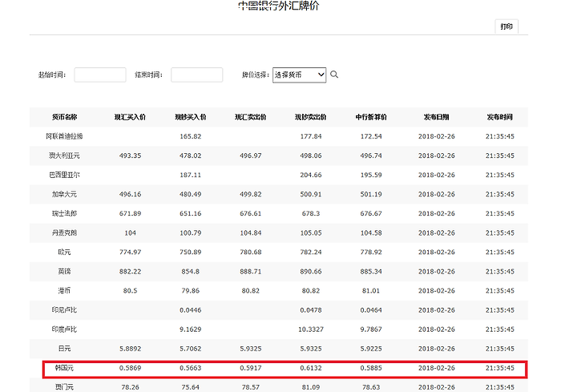Screen dimensions: 577x392
Task: Click the value 678.3 for Swiss franc
Action: pyautogui.click(x=311, y=213)
